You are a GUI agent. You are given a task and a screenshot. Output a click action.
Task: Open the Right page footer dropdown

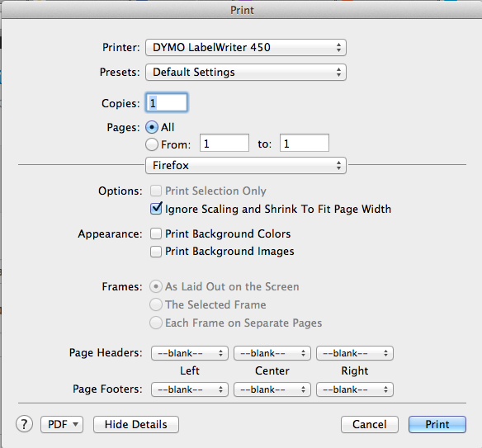click(x=355, y=389)
